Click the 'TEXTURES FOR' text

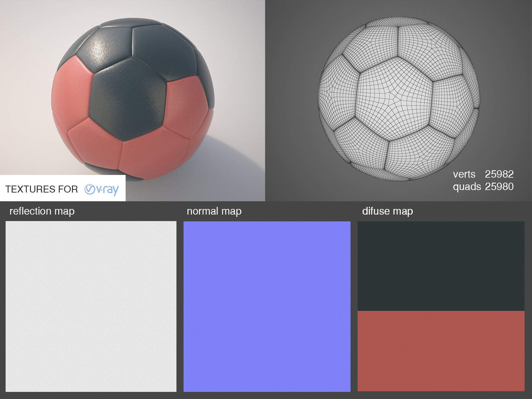pos(41,189)
